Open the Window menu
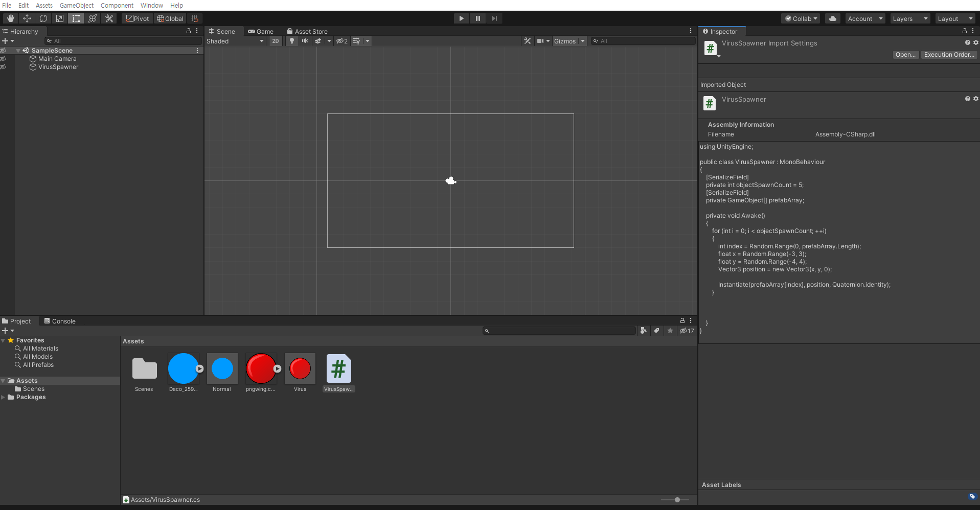Viewport: 980px width, 510px height. (x=152, y=5)
